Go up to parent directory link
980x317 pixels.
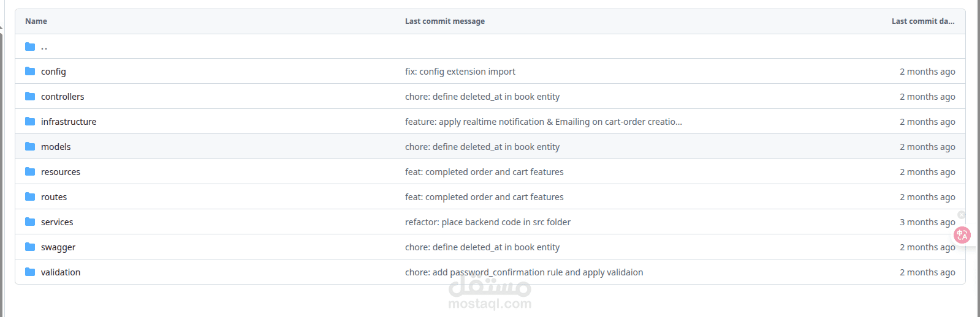point(44,47)
